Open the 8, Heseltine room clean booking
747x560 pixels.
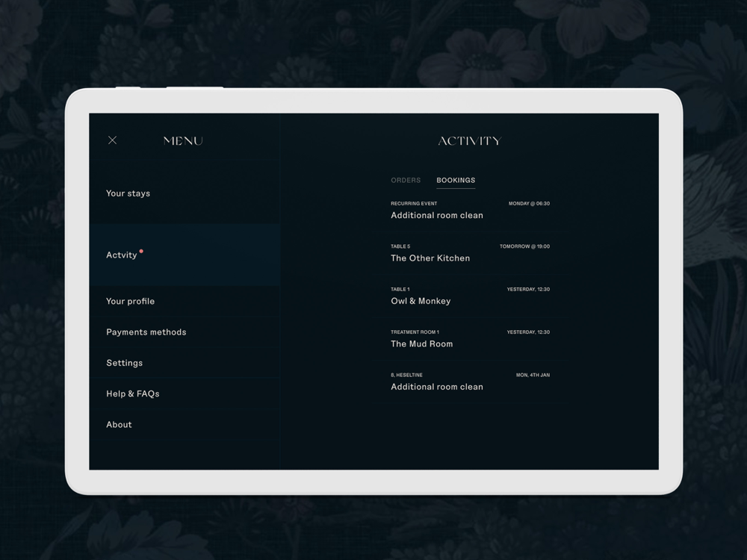[x=470, y=382]
